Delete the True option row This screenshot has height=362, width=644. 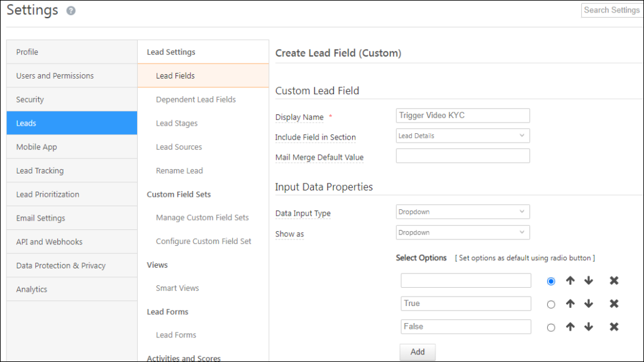click(614, 304)
